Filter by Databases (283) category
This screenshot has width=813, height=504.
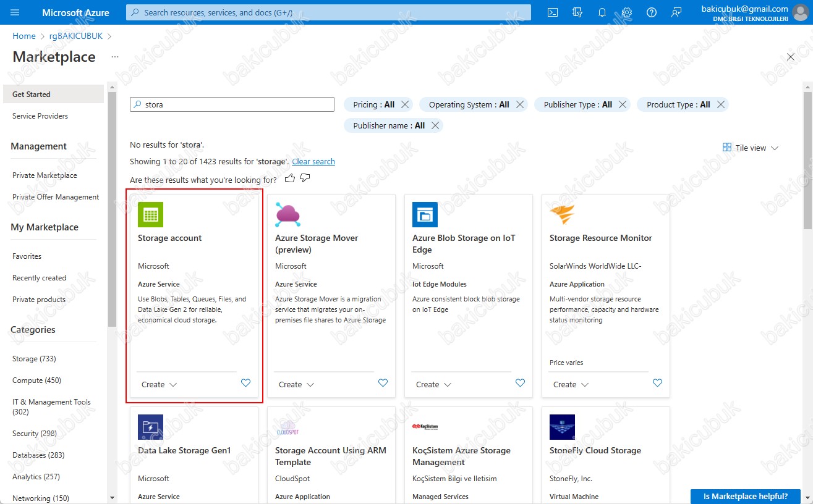(38, 455)
